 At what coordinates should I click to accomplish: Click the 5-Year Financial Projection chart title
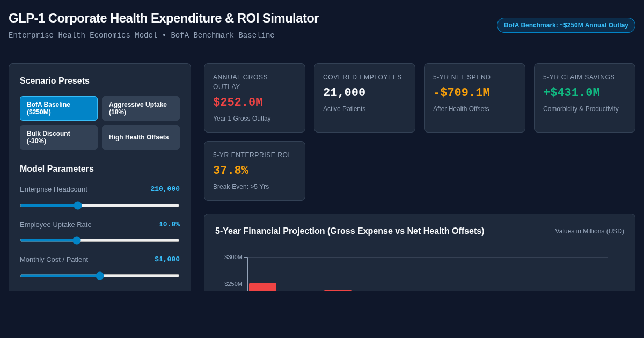tap(350, 231)
